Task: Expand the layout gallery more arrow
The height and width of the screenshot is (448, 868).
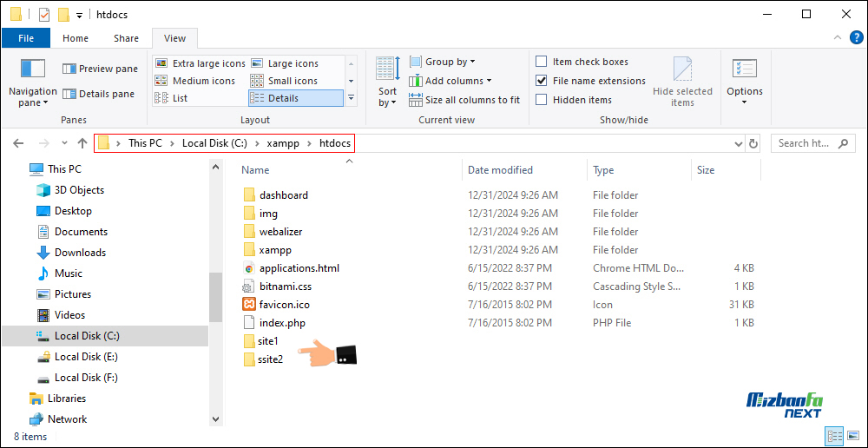Action: pyautogui.click(x=352, y=98)
